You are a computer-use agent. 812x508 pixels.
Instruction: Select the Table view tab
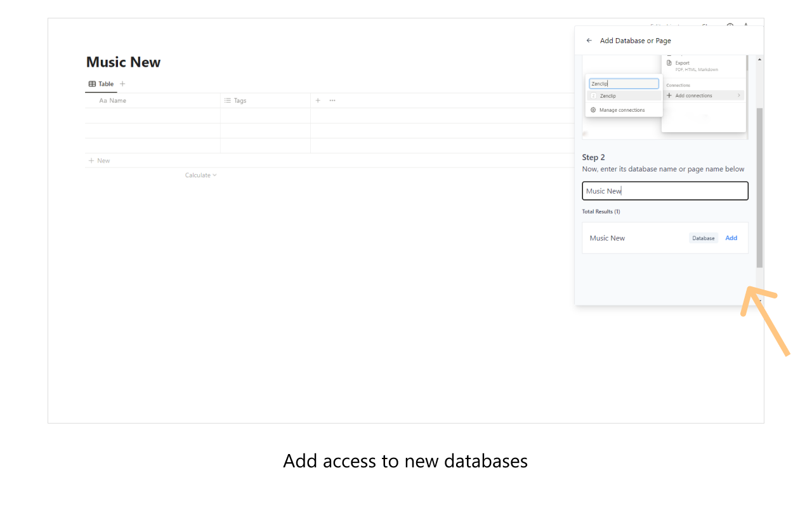(x=101, y=84)
